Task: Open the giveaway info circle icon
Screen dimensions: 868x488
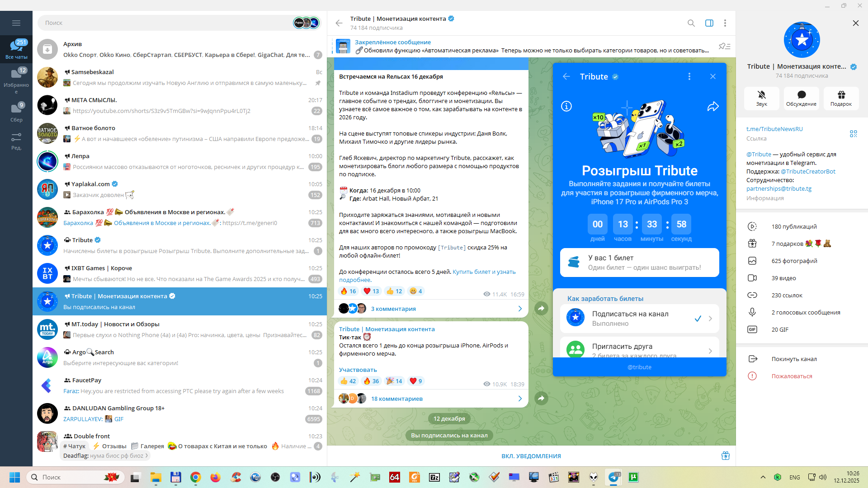Action: pos(566,106)
